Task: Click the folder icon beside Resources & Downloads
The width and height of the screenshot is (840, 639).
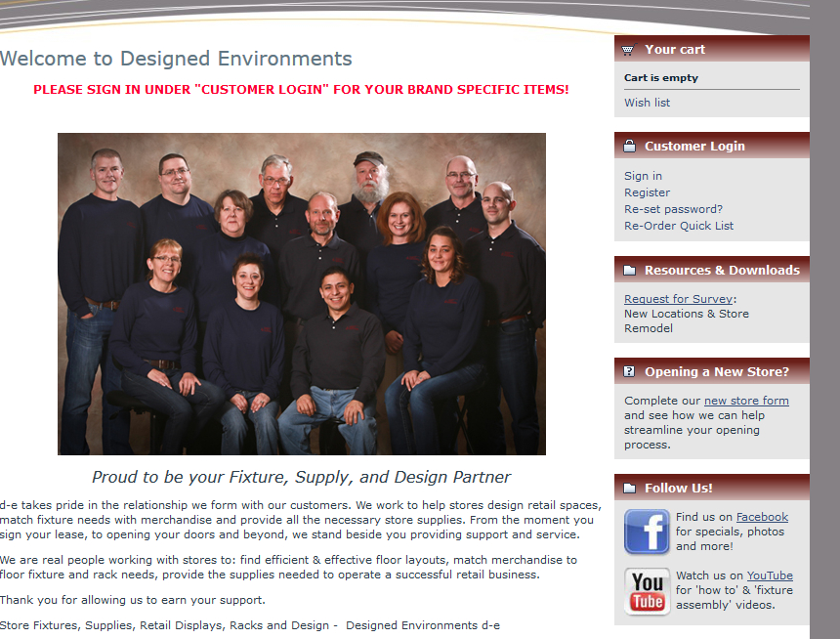Action: (629, 271)
